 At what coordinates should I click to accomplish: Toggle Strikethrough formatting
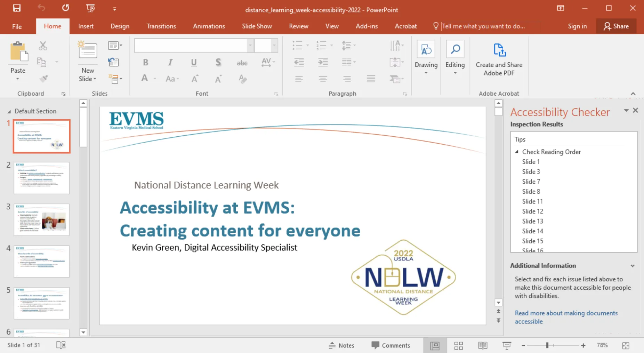[x=242, y=63]
